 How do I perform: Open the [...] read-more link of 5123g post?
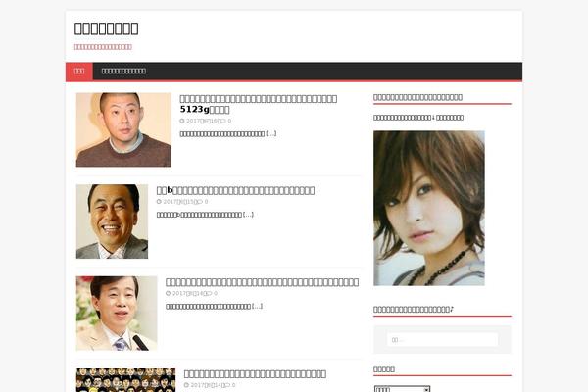(271, 133)
